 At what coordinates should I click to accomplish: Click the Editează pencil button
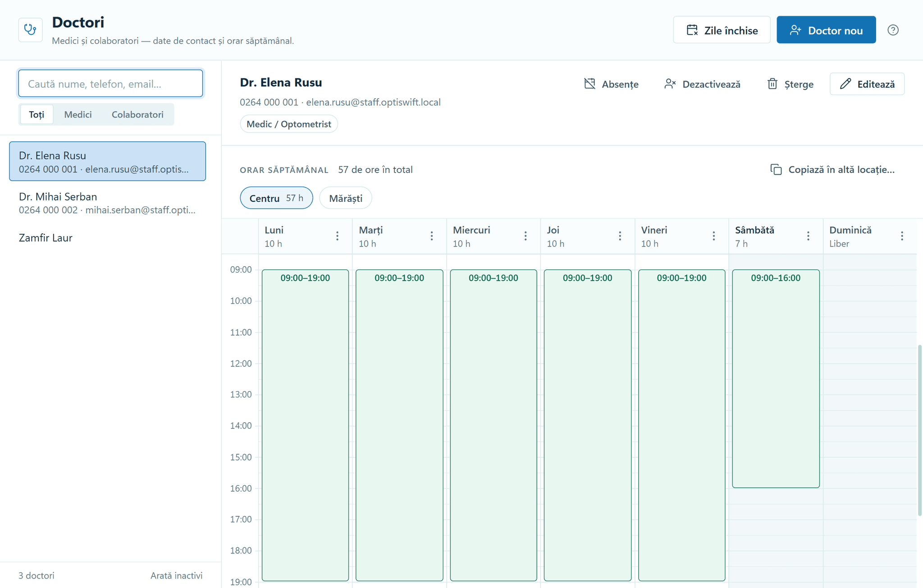coord(867,84)
